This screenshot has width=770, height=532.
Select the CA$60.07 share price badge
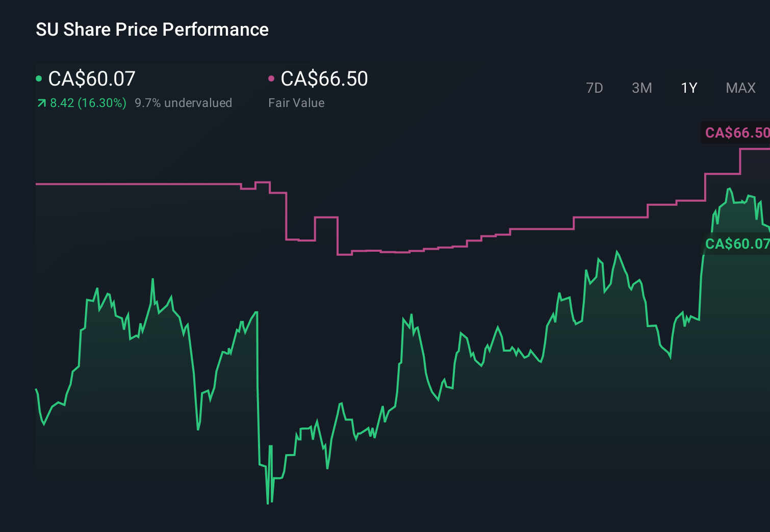tap(736, 244)
